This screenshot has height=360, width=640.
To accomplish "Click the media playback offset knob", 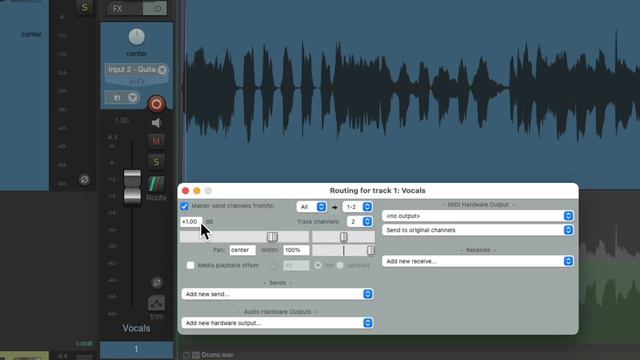I will coord(273,265).
